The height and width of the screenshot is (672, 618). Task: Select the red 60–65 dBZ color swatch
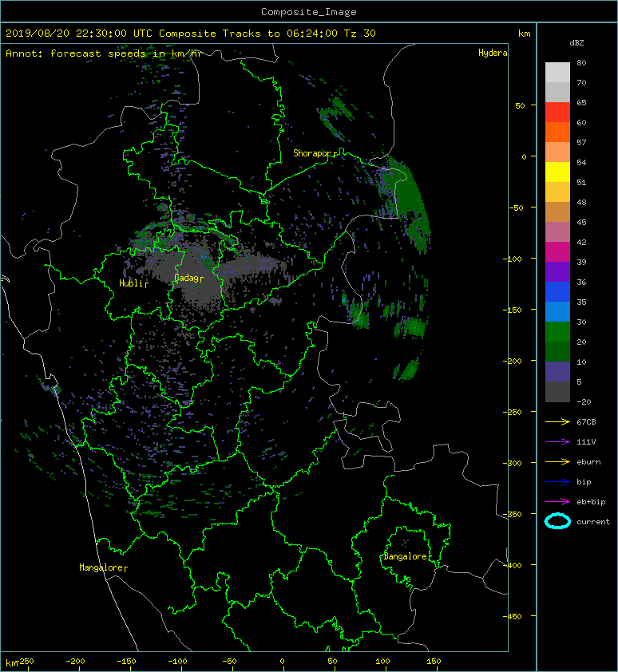coord(557,113)
